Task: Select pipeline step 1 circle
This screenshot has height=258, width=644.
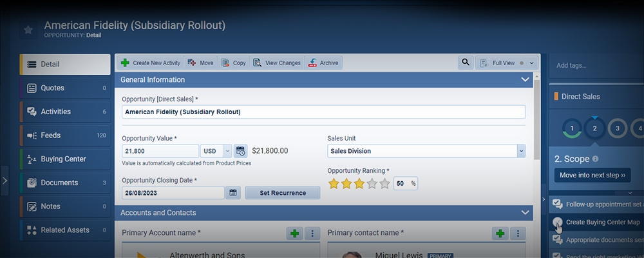Action: 572,128
